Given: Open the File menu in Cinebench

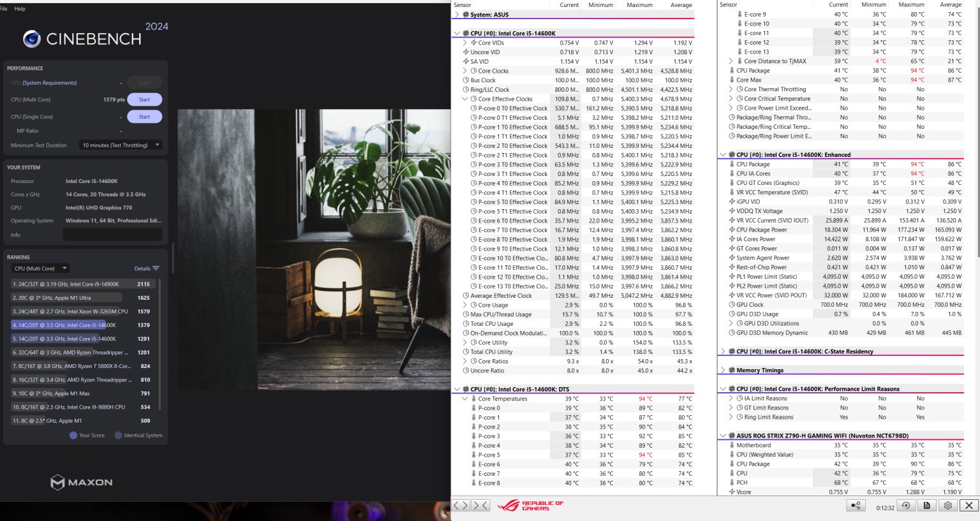Looking at the screenshot, I should (4, 9).
